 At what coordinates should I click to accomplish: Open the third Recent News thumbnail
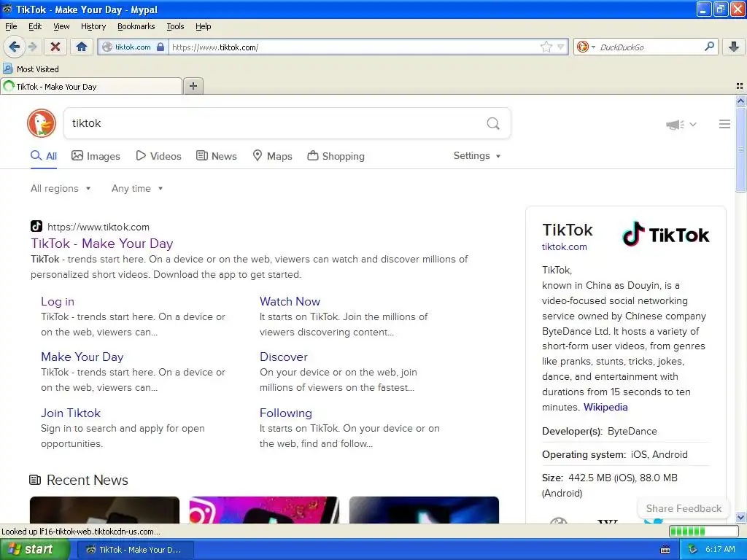point(424,510)
